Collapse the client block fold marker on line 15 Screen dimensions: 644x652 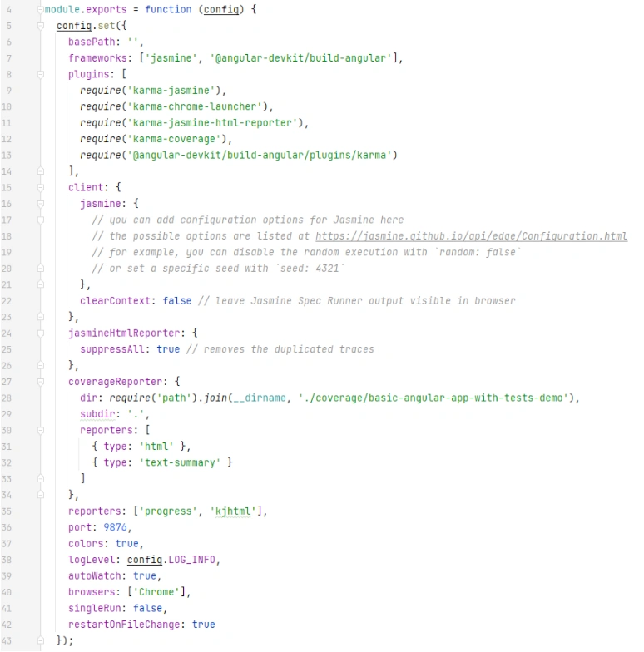point(40,188)
